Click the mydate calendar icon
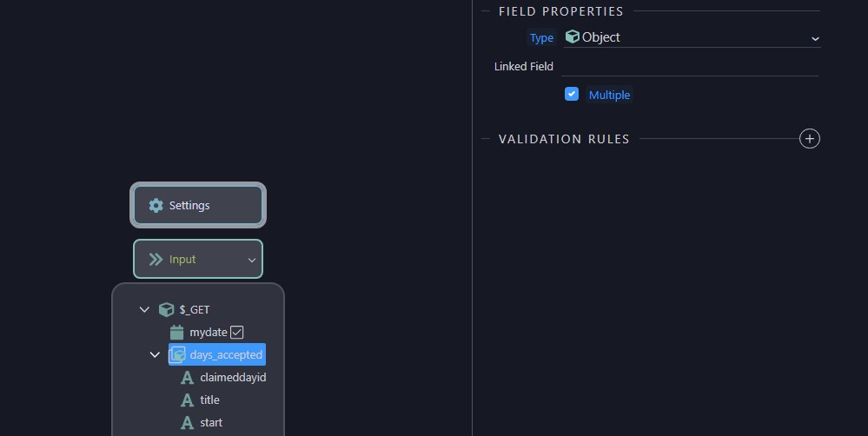 [176, 332]
